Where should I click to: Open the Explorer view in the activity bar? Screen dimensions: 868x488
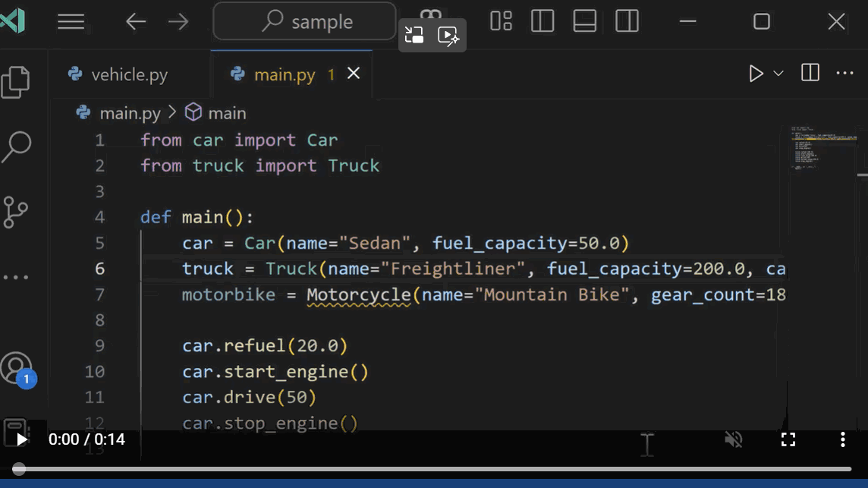[x=16, y=81]
